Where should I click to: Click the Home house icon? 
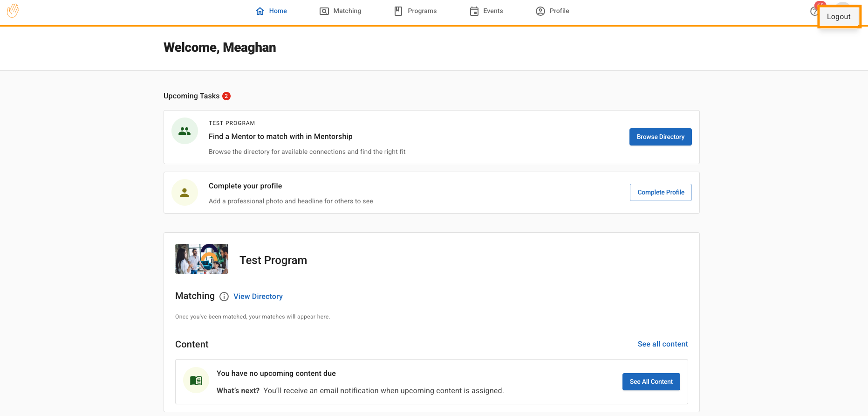tap(260, 11)
